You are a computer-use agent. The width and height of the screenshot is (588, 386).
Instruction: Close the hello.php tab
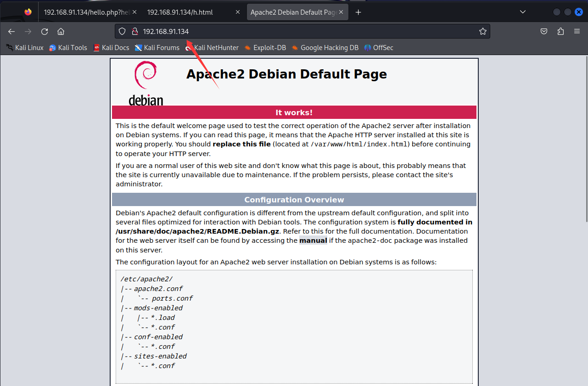(x=134, y=12)
